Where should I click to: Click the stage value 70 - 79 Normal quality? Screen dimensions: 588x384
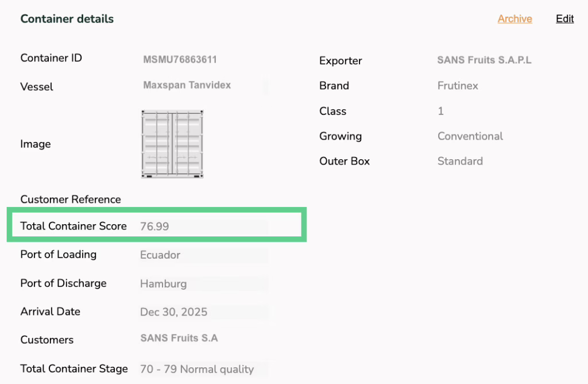pyautogui.click(x=197, y=369)
